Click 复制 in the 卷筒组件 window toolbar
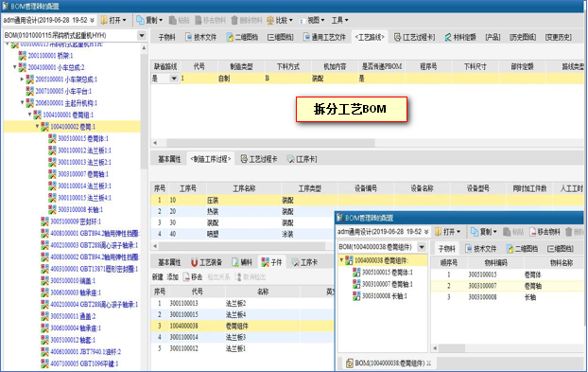The width and height of the screenshot is (588, 372). point(484,232)
